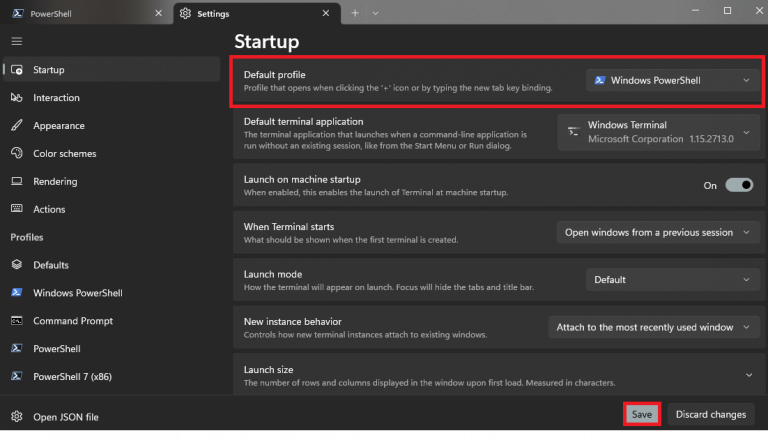Click the Actions keyboard icon

click(x=17, y=209)
